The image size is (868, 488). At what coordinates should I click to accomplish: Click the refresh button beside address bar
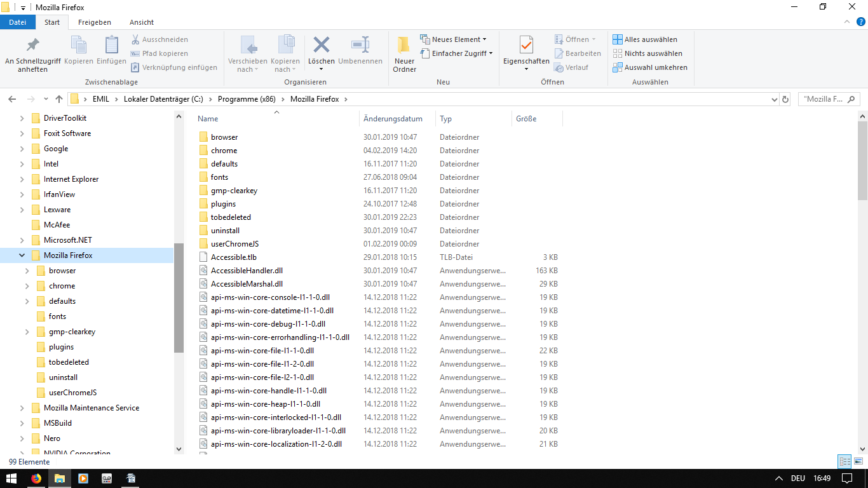click(785, 99)
